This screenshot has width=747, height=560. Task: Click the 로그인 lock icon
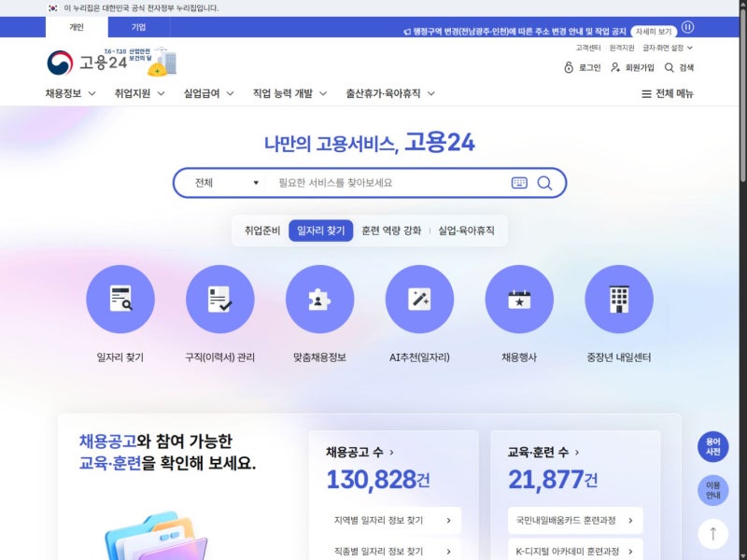[569, 67]
